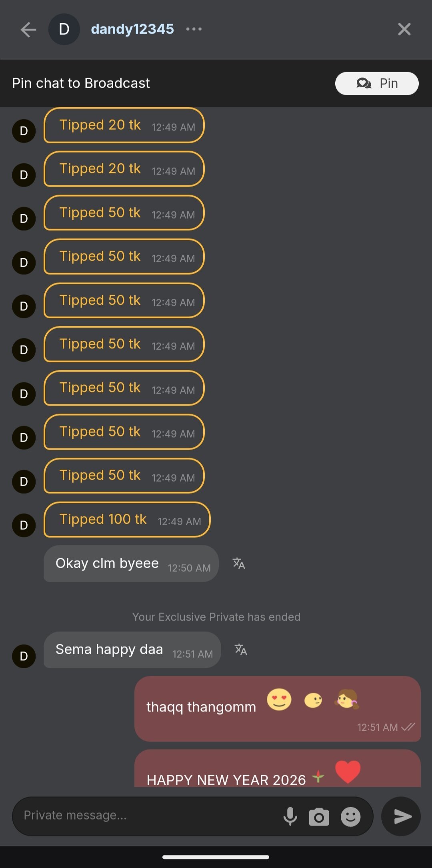Tap the avatar beside "Sema happy daa"

click(x=24, y=656)
